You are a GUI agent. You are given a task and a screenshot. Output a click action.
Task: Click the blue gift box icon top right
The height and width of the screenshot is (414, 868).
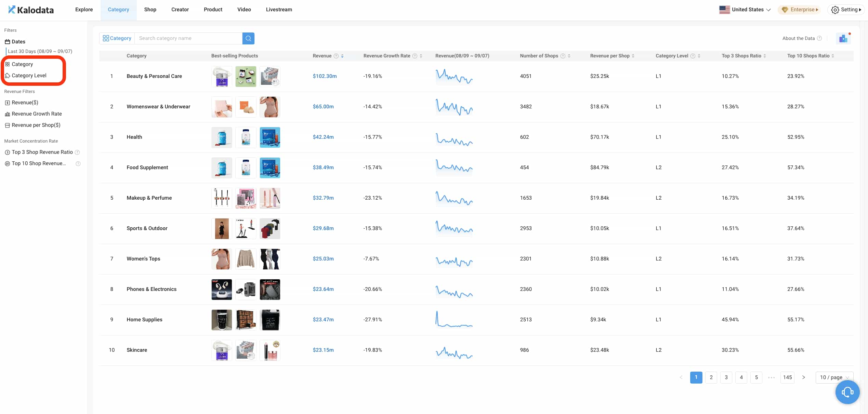(x=843, y=38)
